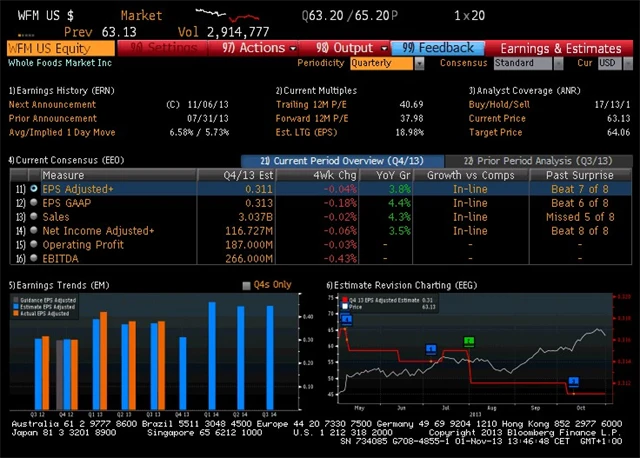This screenshot has height=458, width=640.
Task: Select the EPS Adjusted+ radio button
Action: 34,188
